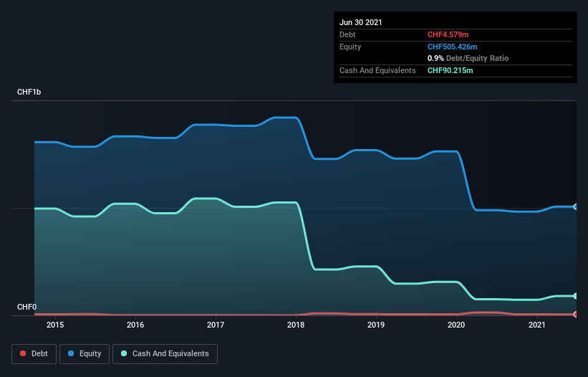The image size is (588, 377).
Task: Click the Cash And Equivalents tooltip row label
Action: pos(377,70)
